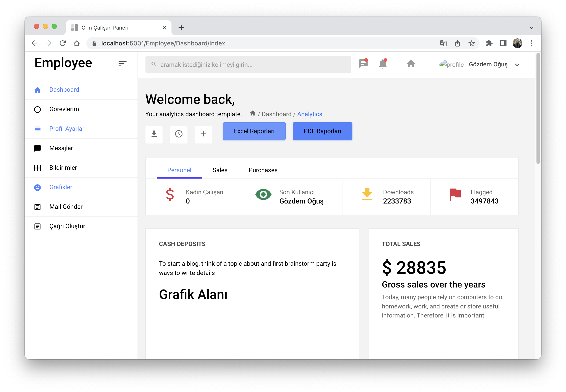Click the Grafikler smiley face icon

pos(37,187)
